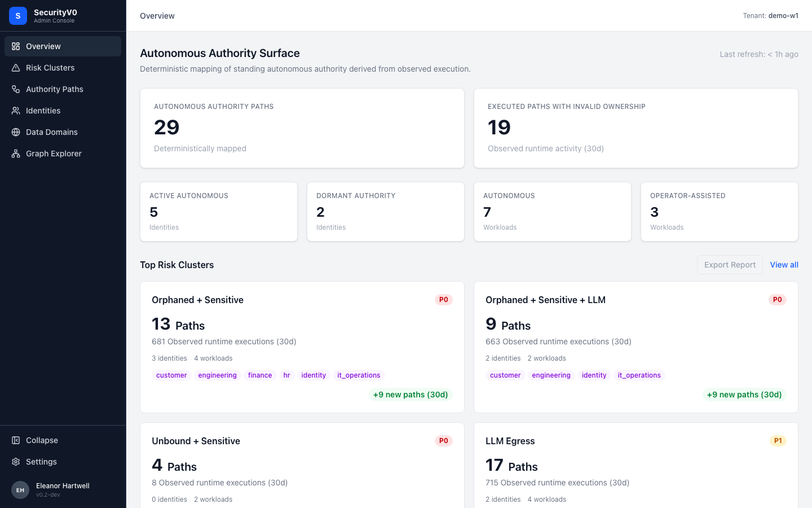
Task: Click the Settings gear icon
Action: [16, 462]
